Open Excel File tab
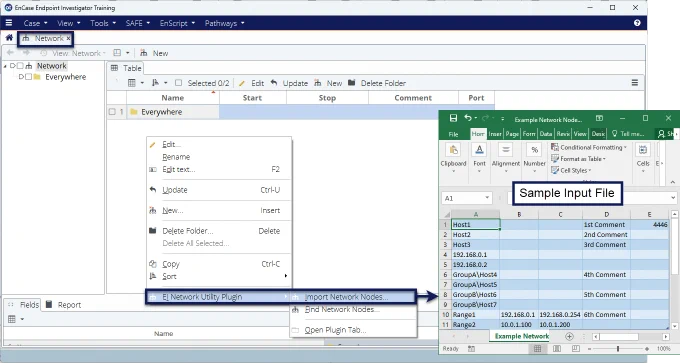680x363 pixels. point(453,134)
